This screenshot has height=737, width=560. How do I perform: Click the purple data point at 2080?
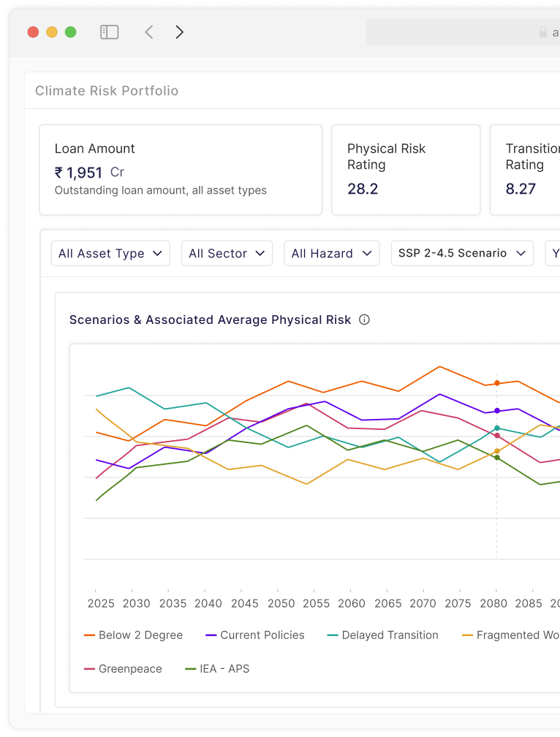(497, 411)
